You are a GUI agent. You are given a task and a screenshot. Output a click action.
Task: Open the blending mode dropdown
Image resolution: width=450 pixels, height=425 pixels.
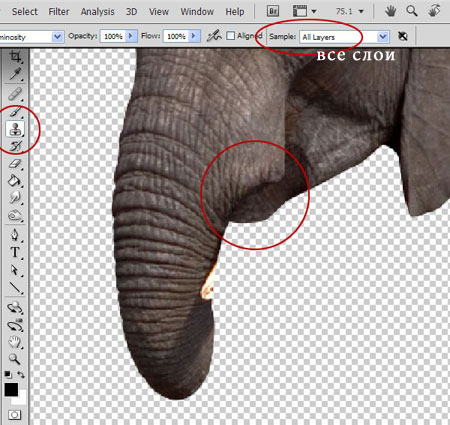31,37
